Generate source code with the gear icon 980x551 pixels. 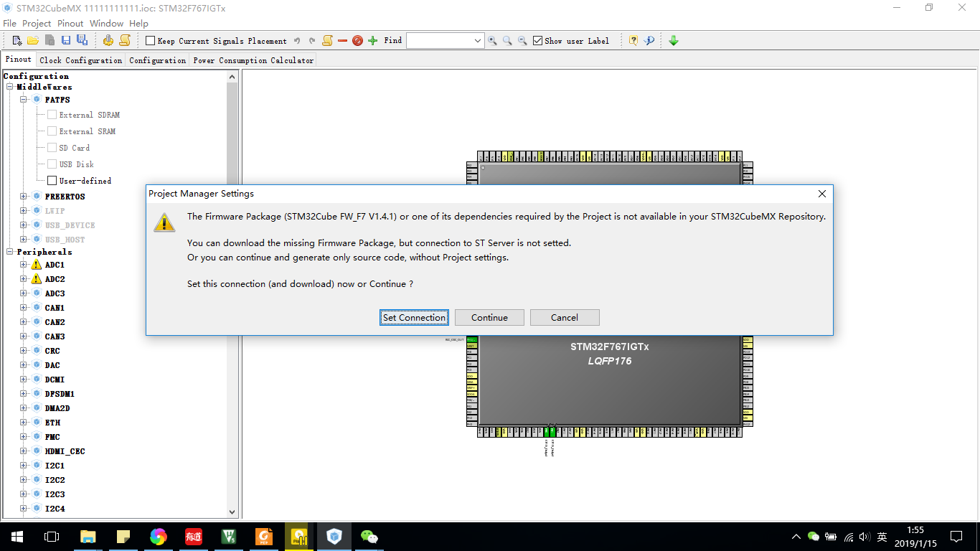(x=108, y=41)
